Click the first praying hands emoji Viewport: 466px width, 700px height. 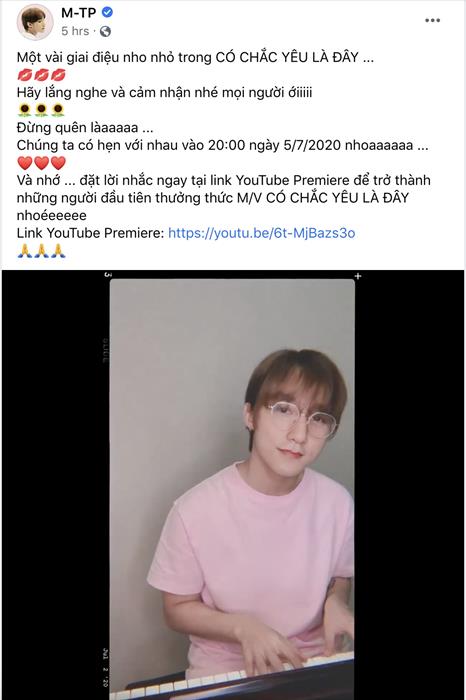[25, 251]
